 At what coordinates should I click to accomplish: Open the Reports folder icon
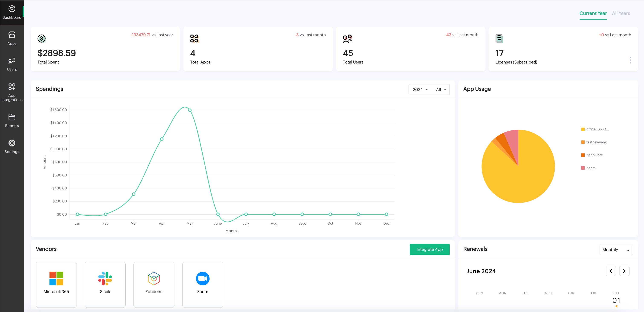tap(12, 117)
